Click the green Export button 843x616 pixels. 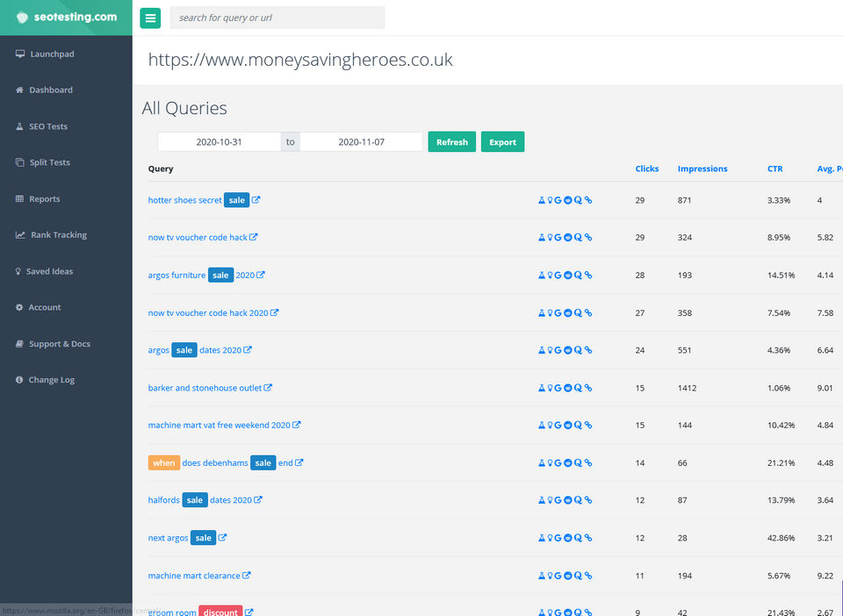click(x=502, y=142)
